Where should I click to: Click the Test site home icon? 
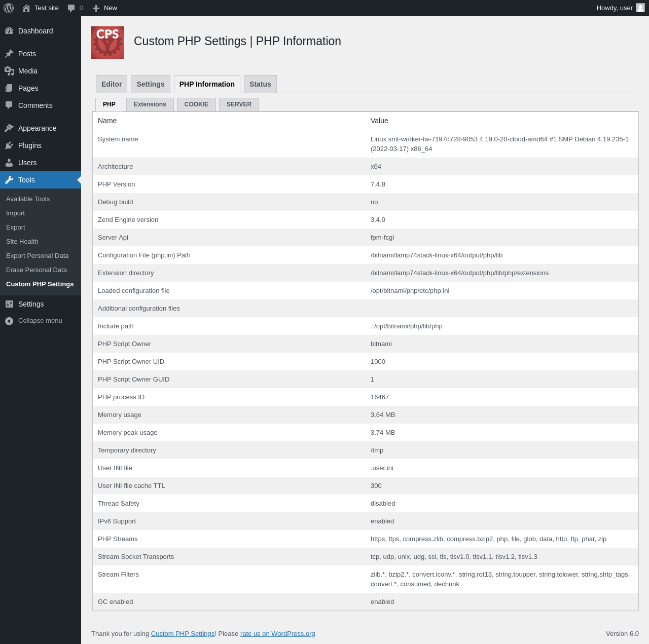pyautogui.click(x=26, y=8)
